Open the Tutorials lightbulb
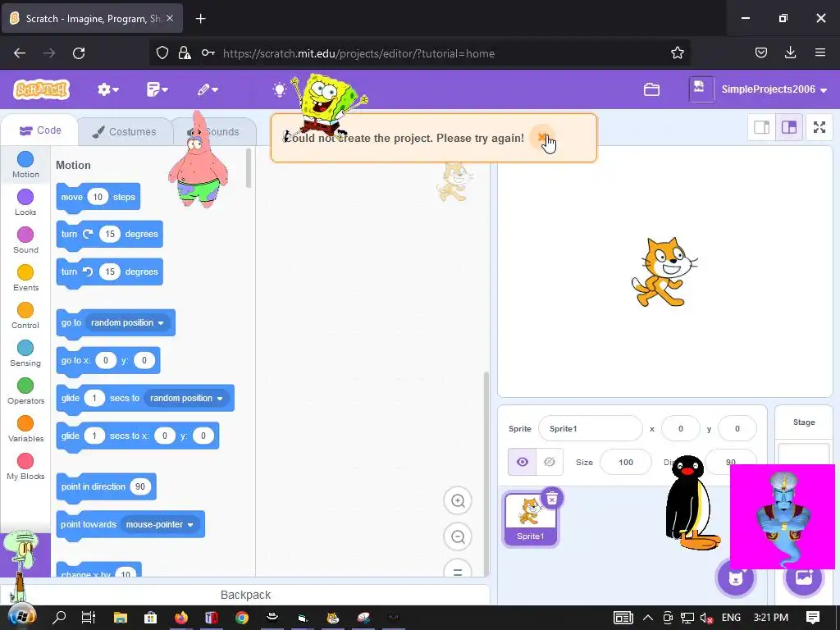 pos(279,89)
